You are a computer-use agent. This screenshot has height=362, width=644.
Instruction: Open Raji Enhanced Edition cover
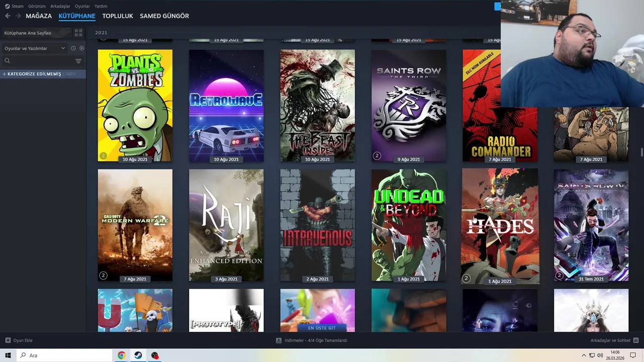point(226,225)
